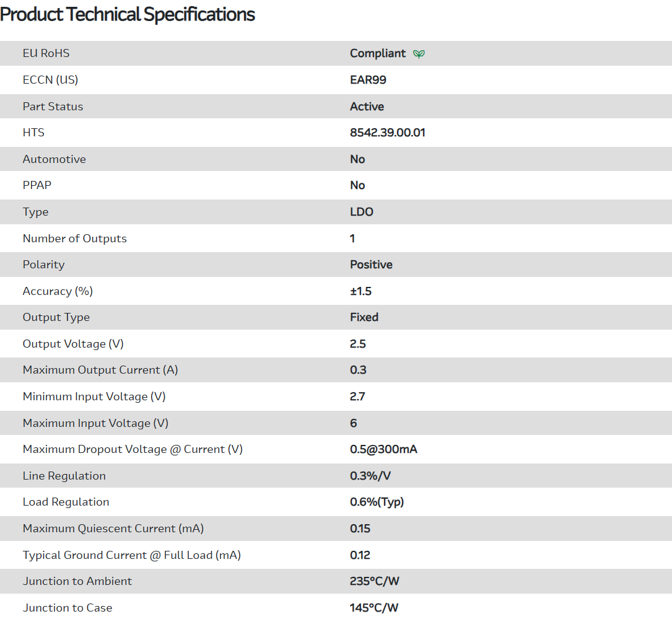This screenshot has width=672, height=619.
Task: Click the EAR99 ECCN value
Action: (x=368, y=80)
